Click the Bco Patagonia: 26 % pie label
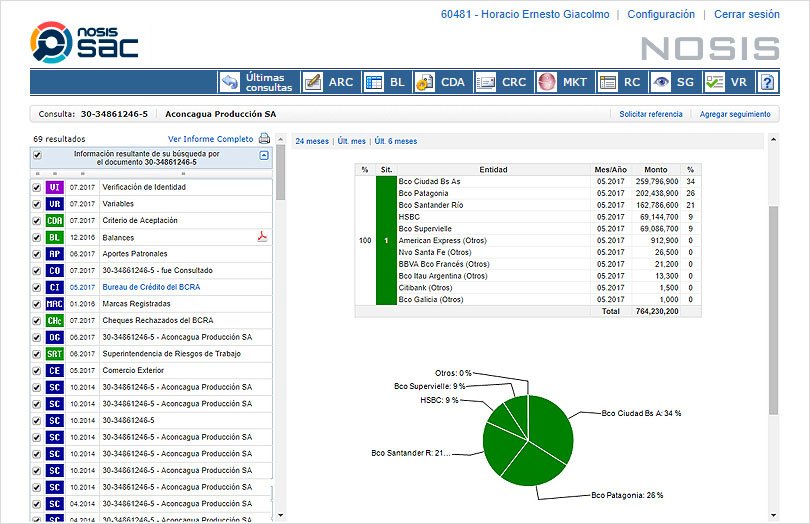 [x=627, y=495]
